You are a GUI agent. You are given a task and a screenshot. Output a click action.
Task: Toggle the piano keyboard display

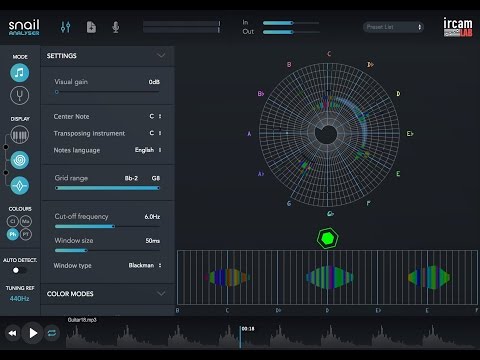[x=20, y=135]
